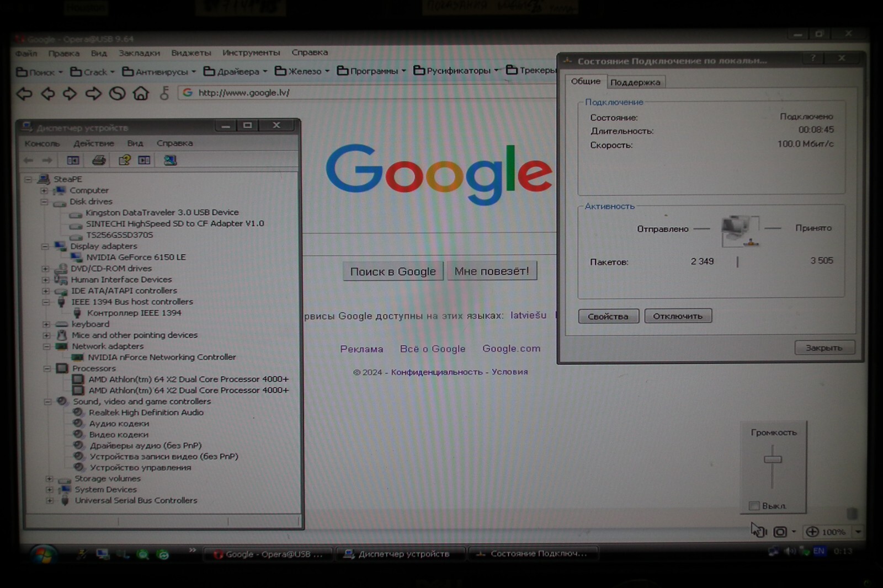Switch to Состояние Подключ... taskbar button
The height and width of the screenshot is (588, 883).
534,553
